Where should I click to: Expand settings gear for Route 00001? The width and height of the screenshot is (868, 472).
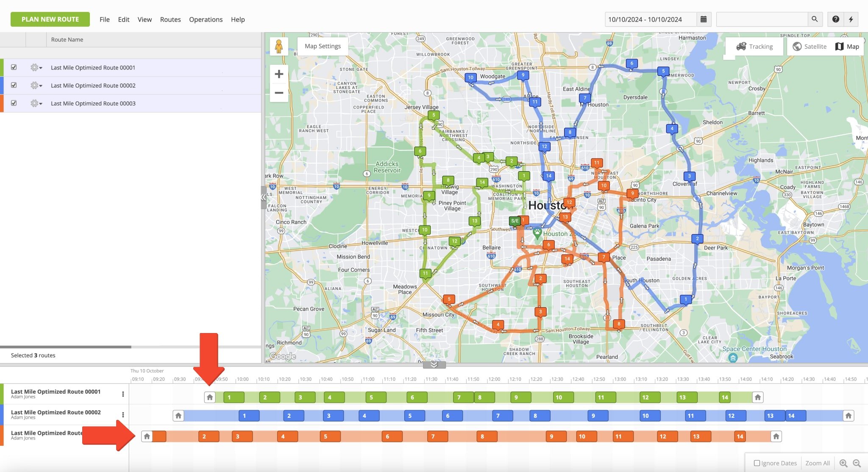pyautogui.click(x=36, y=67)
